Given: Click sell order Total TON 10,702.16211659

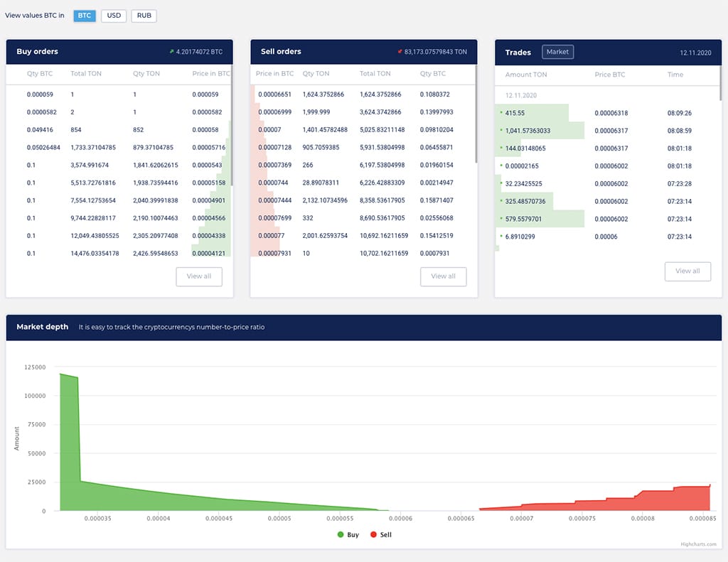Looking at the screenshot, I should point(384,253).
